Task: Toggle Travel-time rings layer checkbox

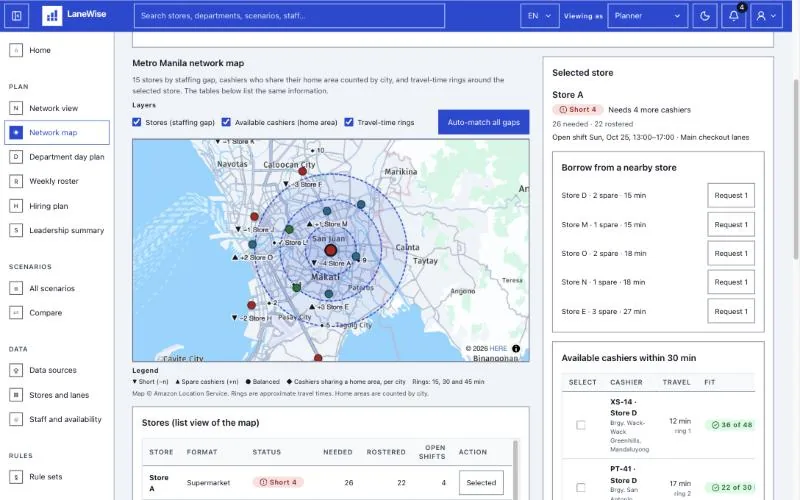Action: click(349, 122)
